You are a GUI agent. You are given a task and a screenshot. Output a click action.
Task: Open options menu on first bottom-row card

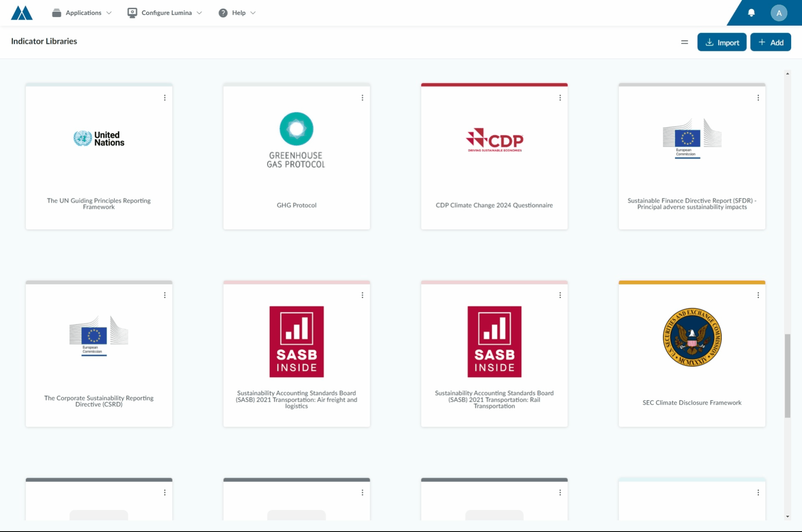(165, 493)
